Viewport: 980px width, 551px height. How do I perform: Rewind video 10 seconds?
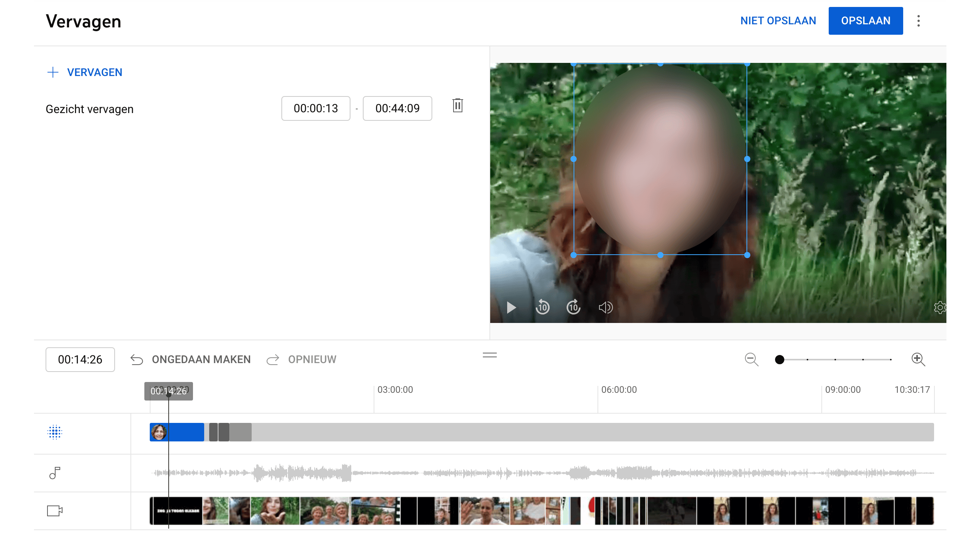(542, 308)
